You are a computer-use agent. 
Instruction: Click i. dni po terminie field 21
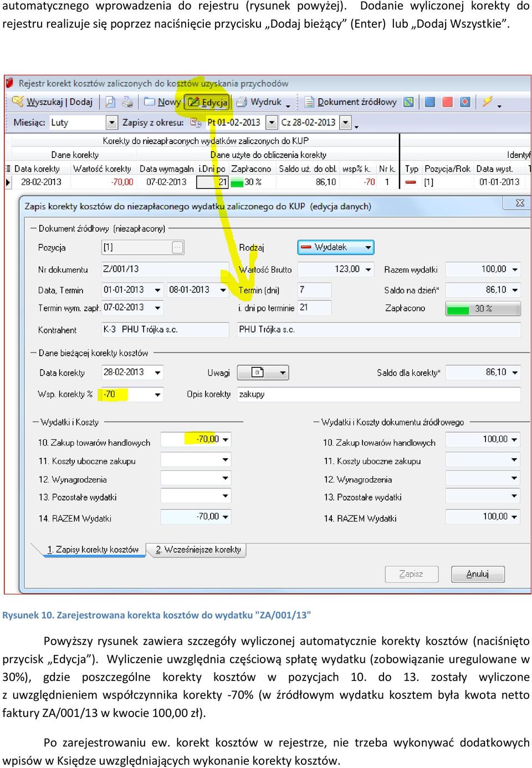tap(314, 308)
